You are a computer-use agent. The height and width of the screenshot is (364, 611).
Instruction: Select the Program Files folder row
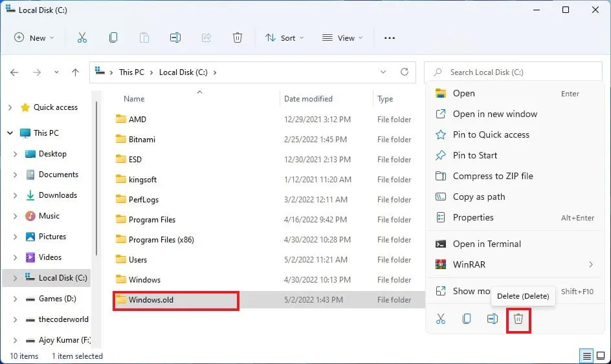point(269,220)
